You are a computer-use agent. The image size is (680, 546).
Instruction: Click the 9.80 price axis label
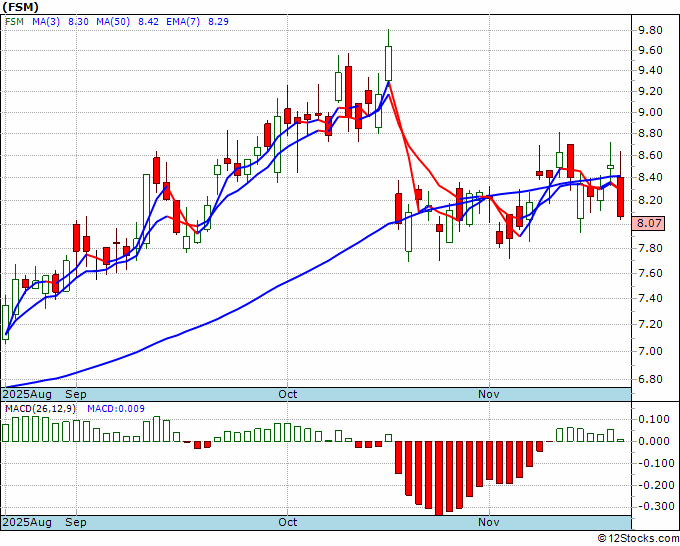(x=650, y=30)
